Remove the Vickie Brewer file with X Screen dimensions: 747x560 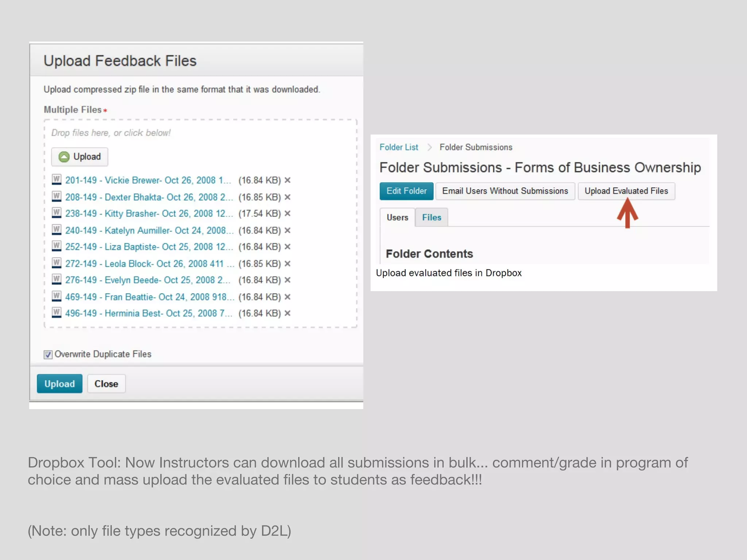287,180
